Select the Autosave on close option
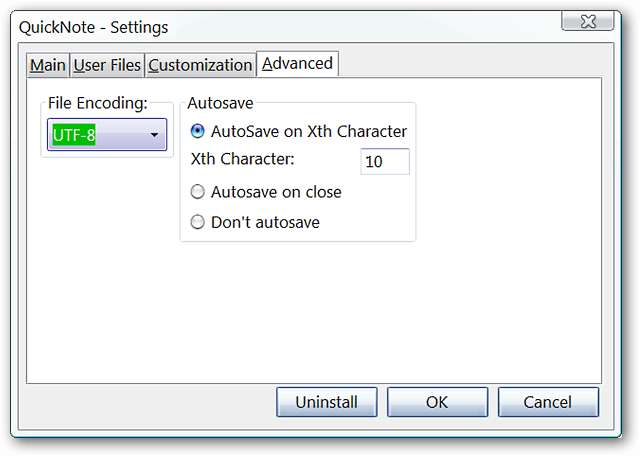Image resolution: width=640 pixels, height=456 pixels. 198,192
